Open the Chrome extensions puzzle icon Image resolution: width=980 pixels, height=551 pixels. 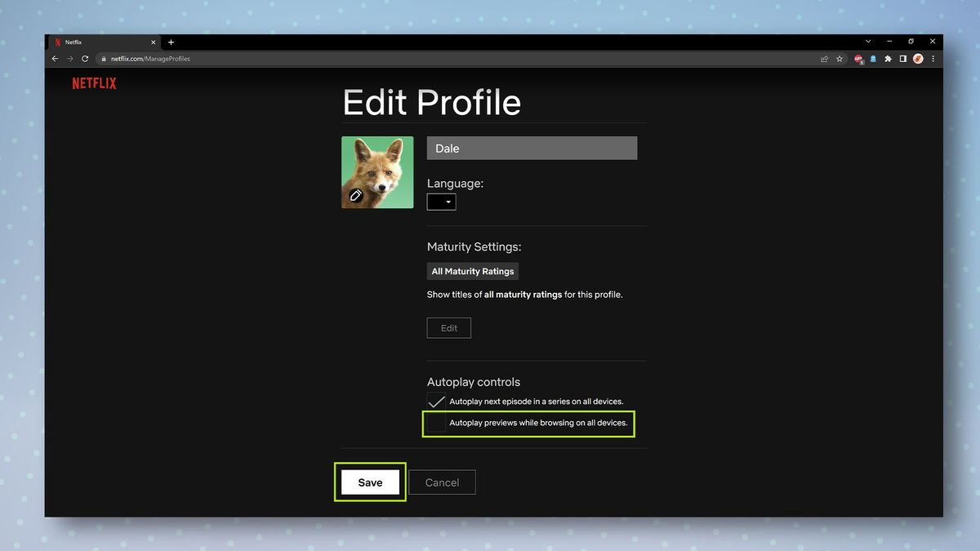tap(888, 58)
